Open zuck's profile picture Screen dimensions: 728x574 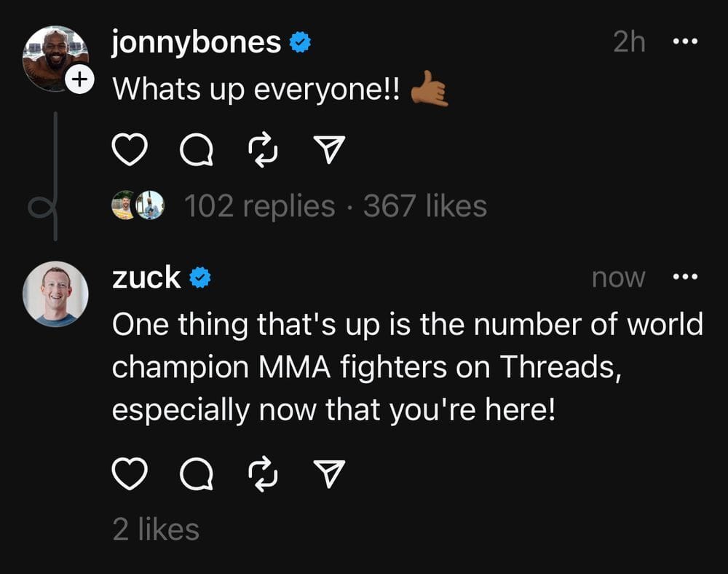coord(56,294)
